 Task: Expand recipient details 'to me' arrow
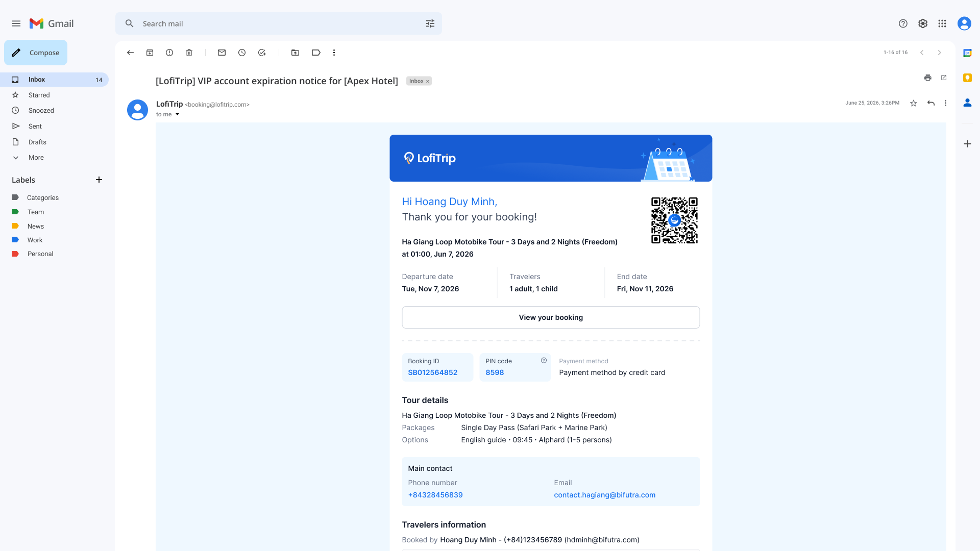coord(177,114)
